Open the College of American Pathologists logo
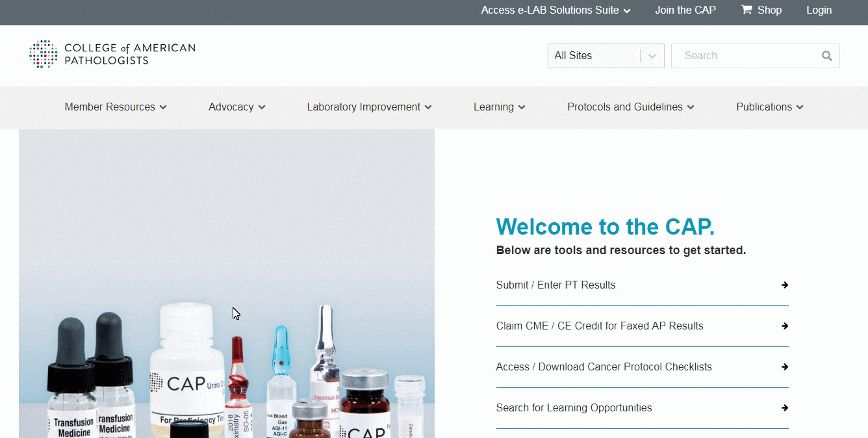Image resolution: width=868 pixels, height=438 pixels. (x=112, y=54)
